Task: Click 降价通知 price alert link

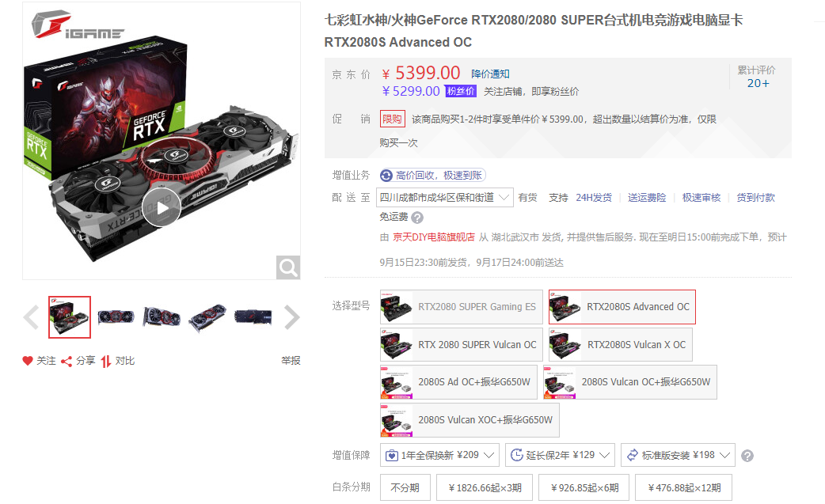Action: click(x=490, y=74)
